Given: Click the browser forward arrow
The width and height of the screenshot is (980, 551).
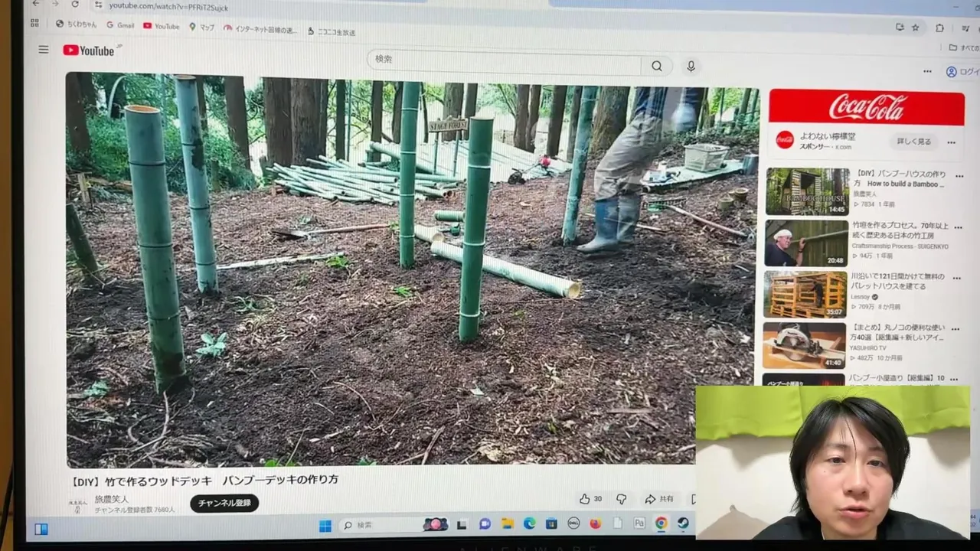Looking at the screenshot, I should click(x=55, y=4).
